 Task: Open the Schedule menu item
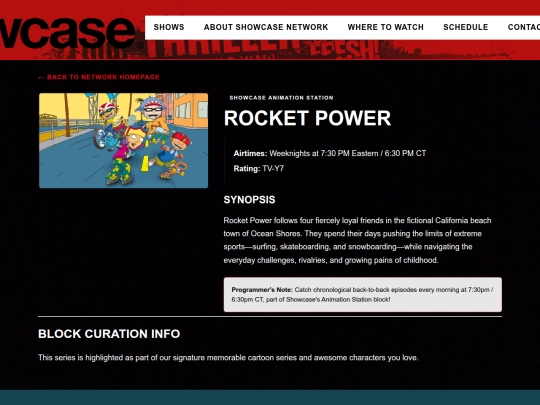(466, 27)
